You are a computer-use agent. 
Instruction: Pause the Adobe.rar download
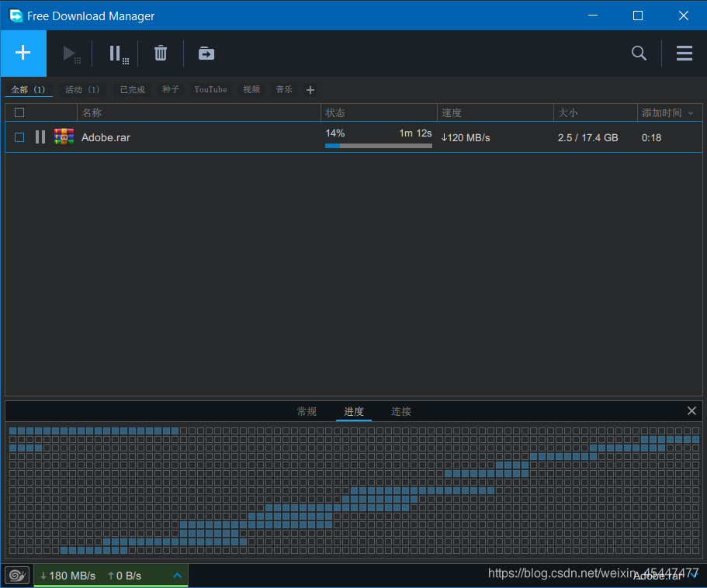tap(40, 137)
